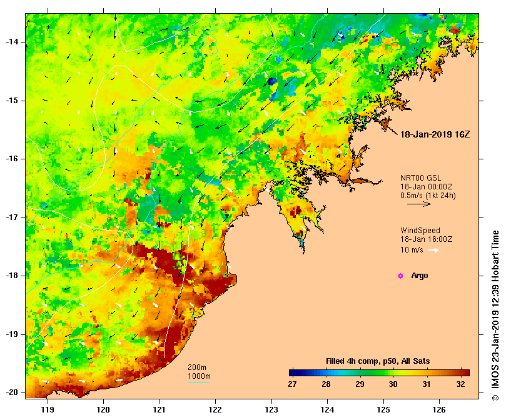Click the longitude axis label '125'
The height and width of the screenshot is (420, 506).
point(383,410)
